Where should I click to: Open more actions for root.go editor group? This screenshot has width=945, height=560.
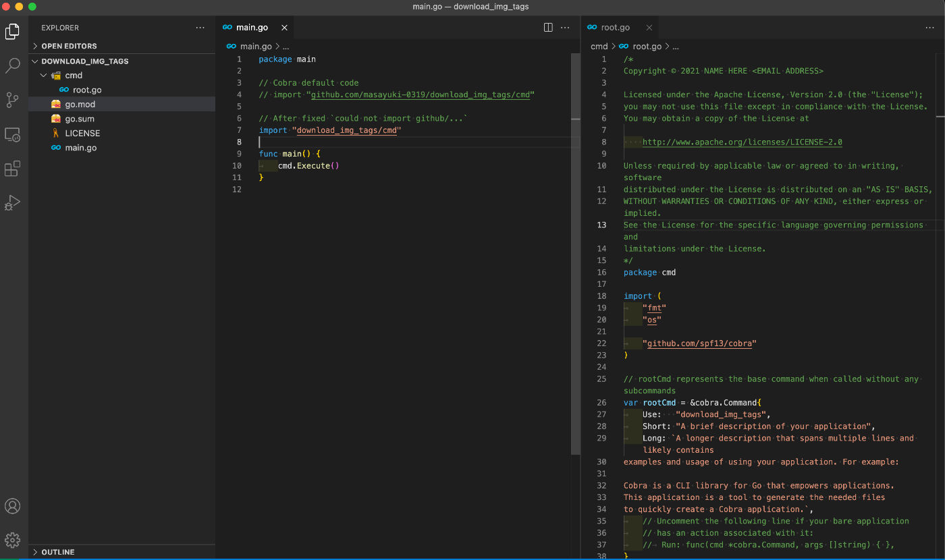[930, 28]
